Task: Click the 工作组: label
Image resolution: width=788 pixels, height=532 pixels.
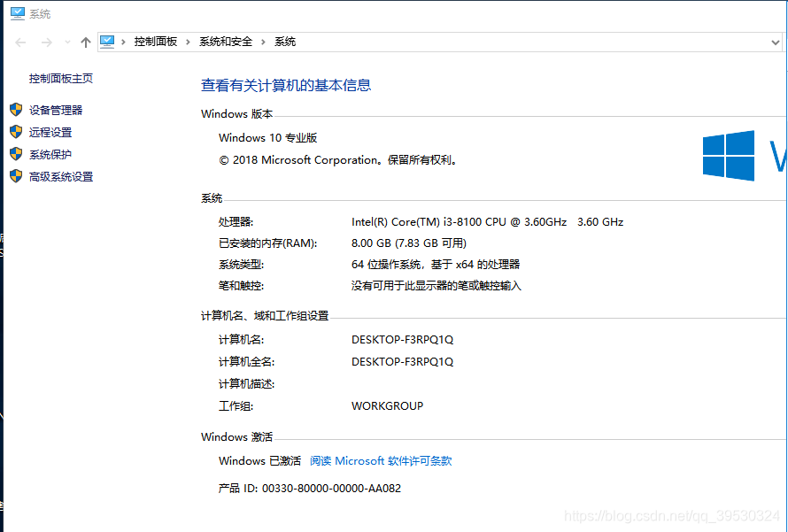Action: click(236, 406)
